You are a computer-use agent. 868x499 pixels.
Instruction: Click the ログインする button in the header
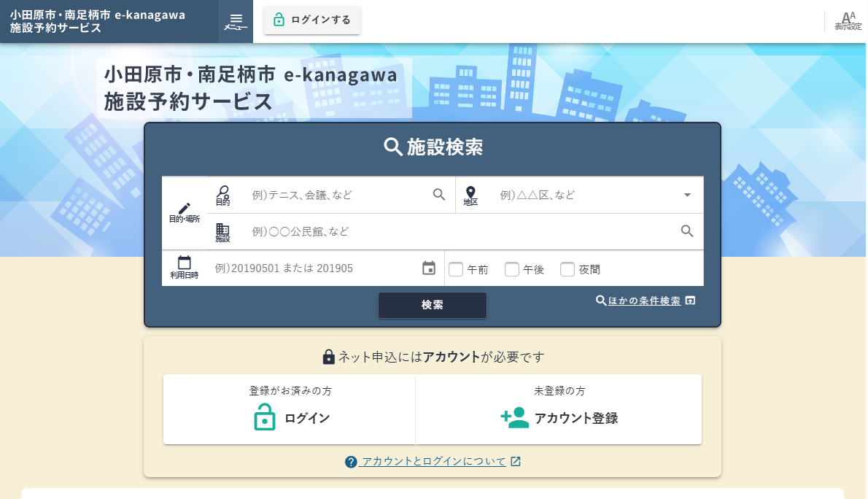[312, 20]
